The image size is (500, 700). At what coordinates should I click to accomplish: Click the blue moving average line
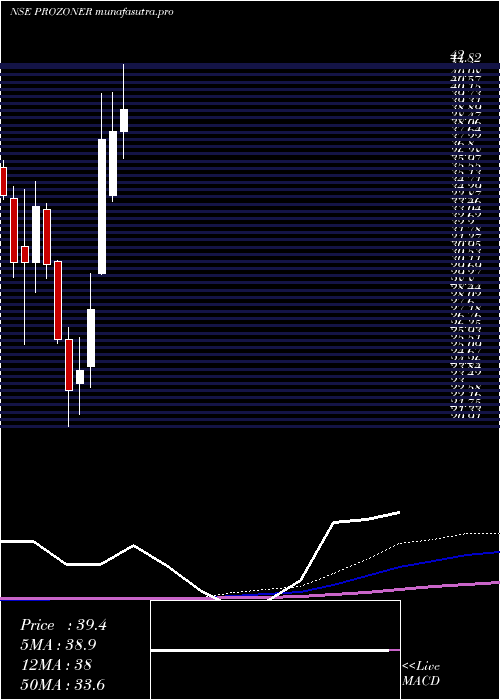coord(402,566)
